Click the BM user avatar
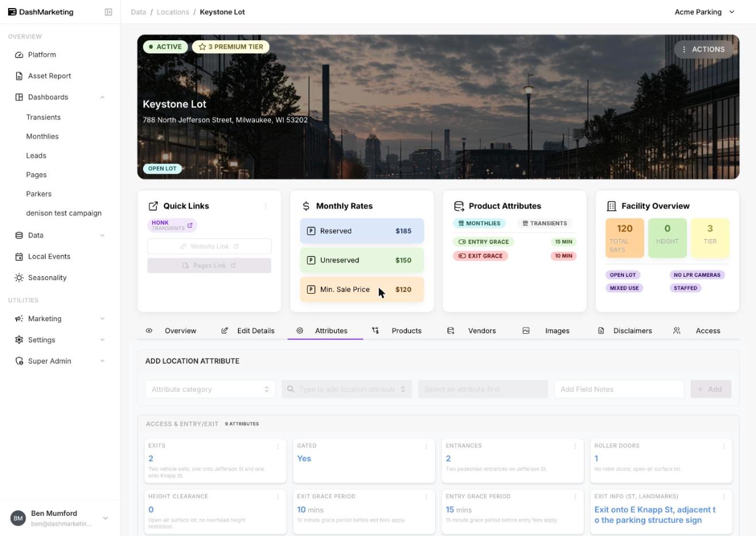The image size is (756, 536). (x=18, y=518)
